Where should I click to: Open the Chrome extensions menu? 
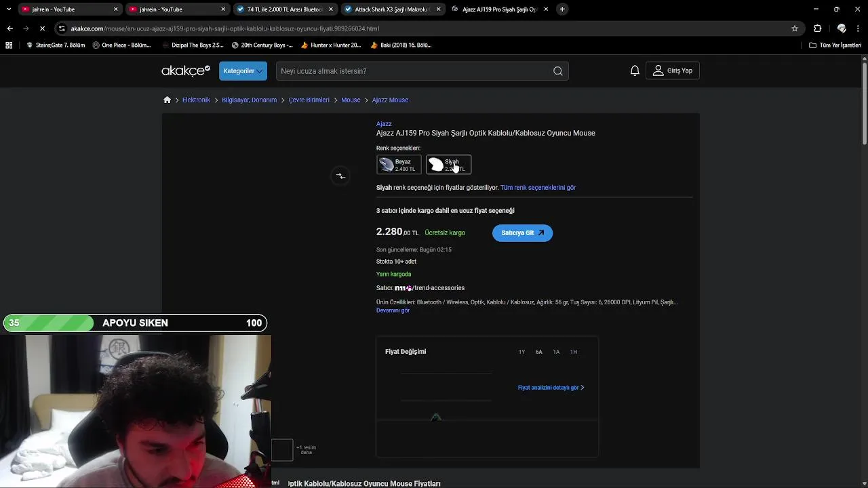[817, 28]
